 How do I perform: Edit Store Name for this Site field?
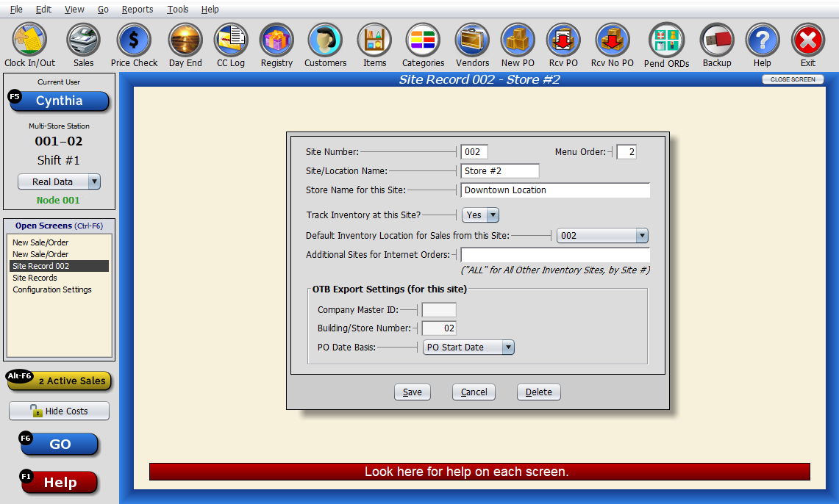point(555,190)
